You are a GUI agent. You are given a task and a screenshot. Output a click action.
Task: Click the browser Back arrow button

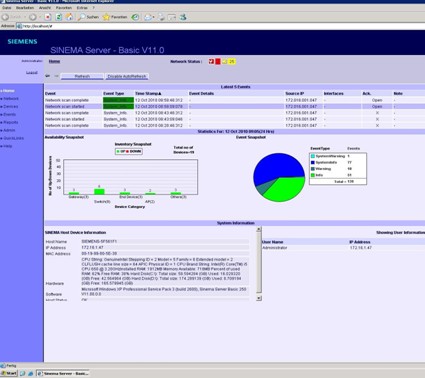coord(5,17)
